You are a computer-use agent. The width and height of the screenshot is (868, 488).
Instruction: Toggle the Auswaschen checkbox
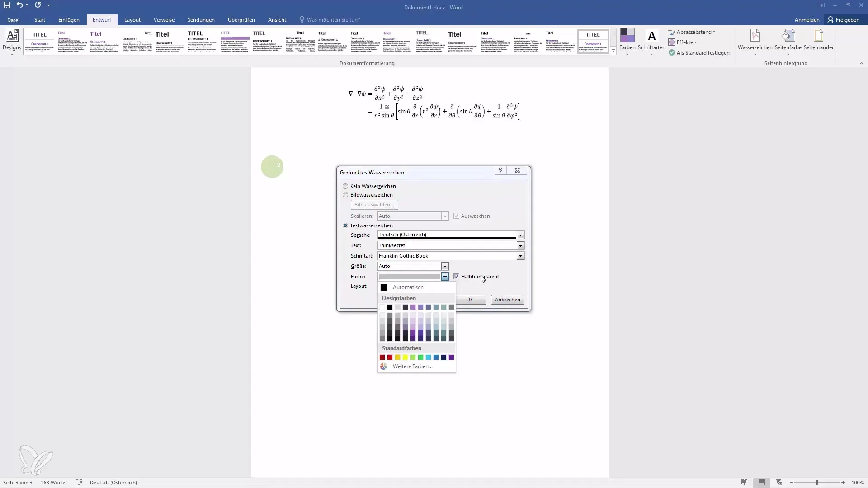coord(456,216)
